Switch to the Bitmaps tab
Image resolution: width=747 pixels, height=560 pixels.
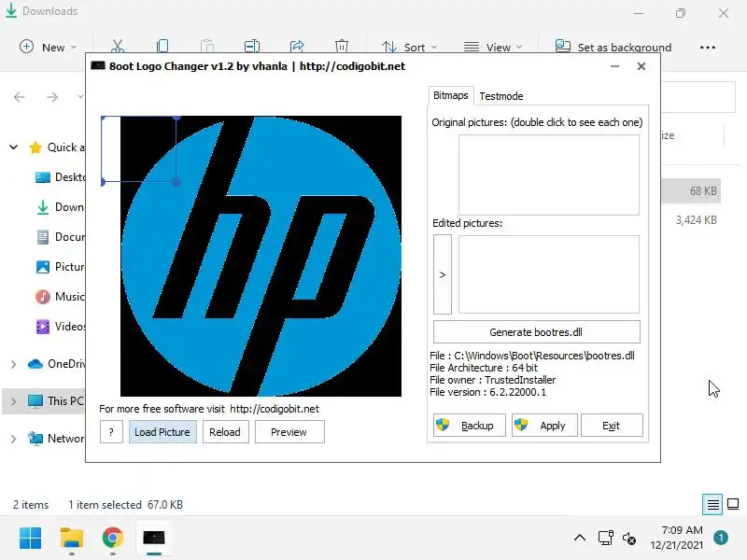tap(450, 96)
